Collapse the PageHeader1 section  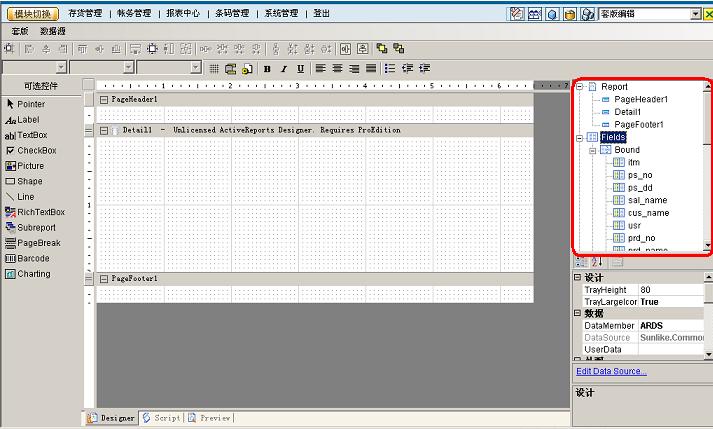105,100
